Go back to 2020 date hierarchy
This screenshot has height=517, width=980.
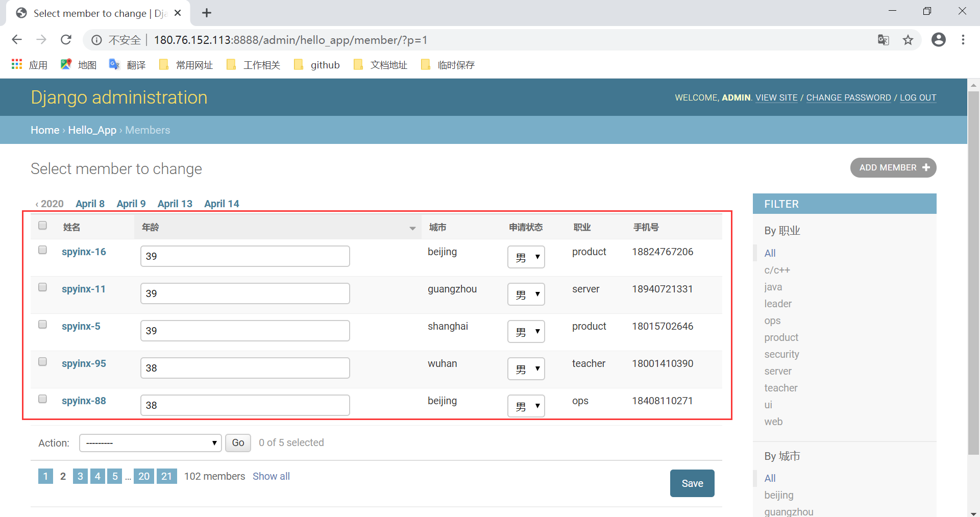(50, 204)
